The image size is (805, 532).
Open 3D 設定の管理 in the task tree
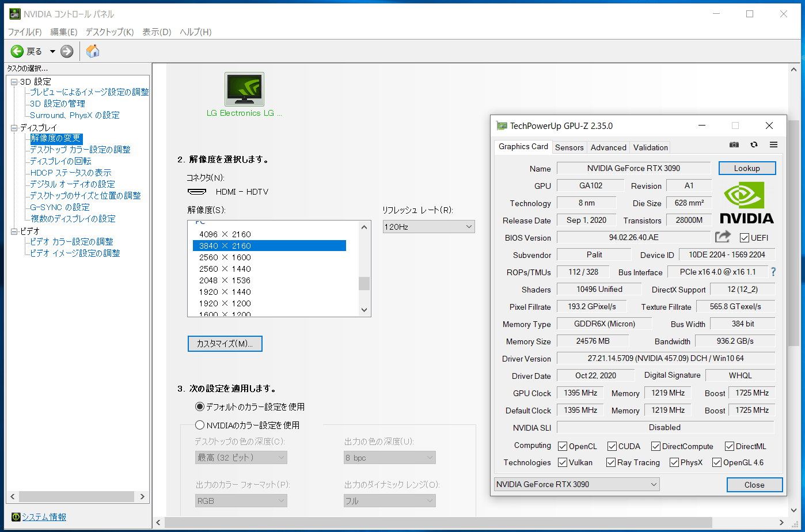58,104
